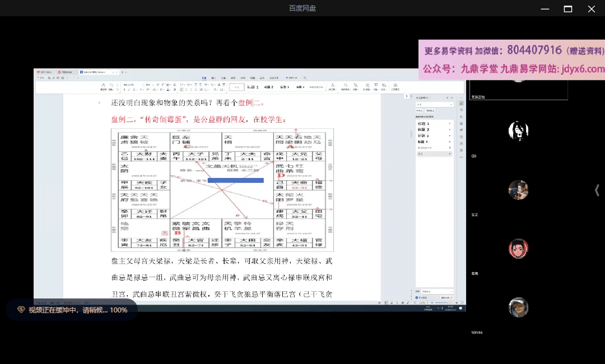
Task: Expand the 正文 style dropdown arrow
Action: 450,153
